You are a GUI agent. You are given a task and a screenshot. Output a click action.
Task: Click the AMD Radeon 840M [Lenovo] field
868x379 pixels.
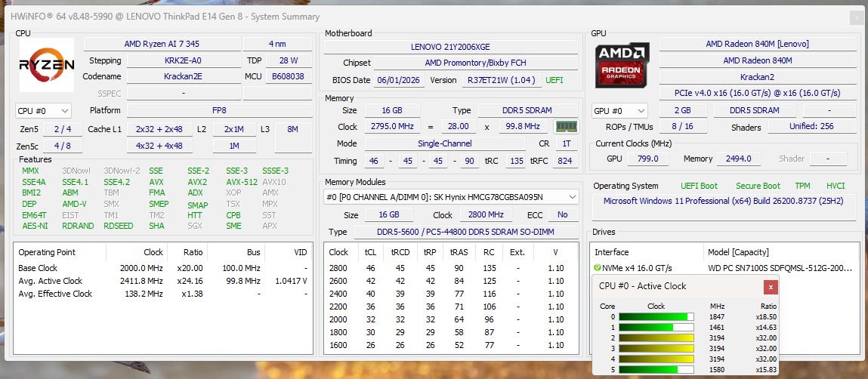click(757, 45)
